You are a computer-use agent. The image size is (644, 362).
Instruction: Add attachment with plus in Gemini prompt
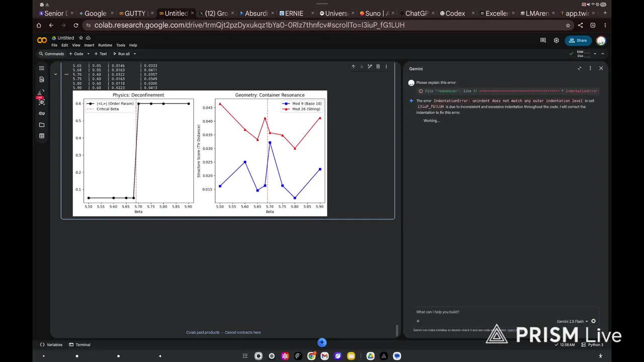(418, 321)
